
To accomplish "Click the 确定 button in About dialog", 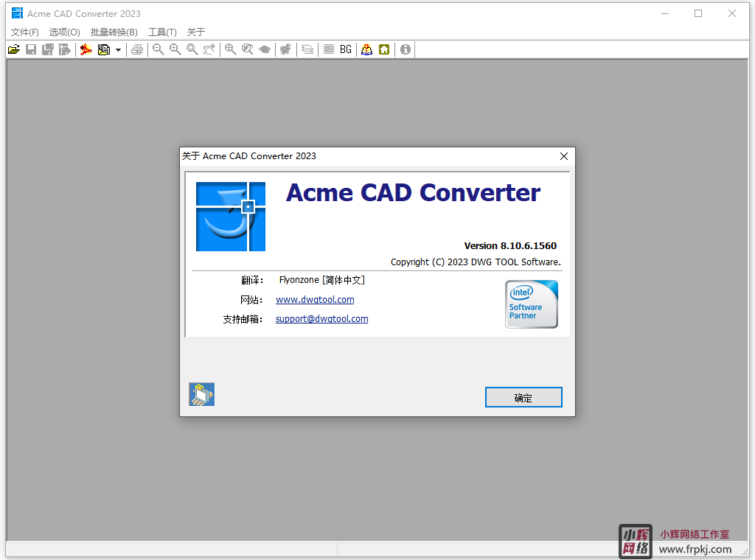I will pos(523,397).
